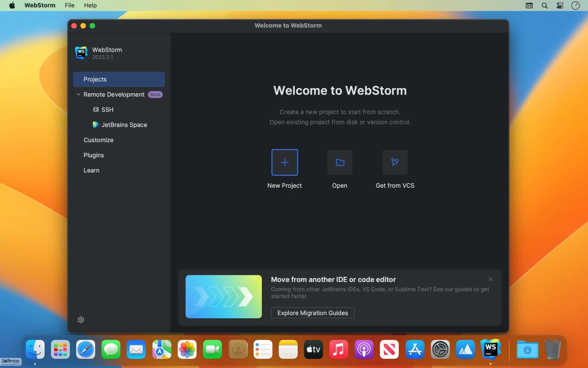Image resolution: width=588 pixels, height=368 pixels.
Task: Dismiss the migration guides banner
Action: tap(490, 279)
